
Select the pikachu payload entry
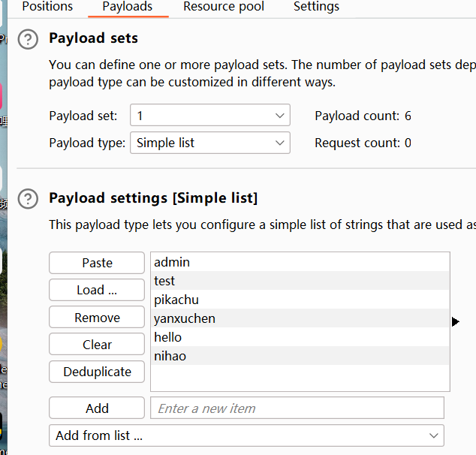point(300,300)
